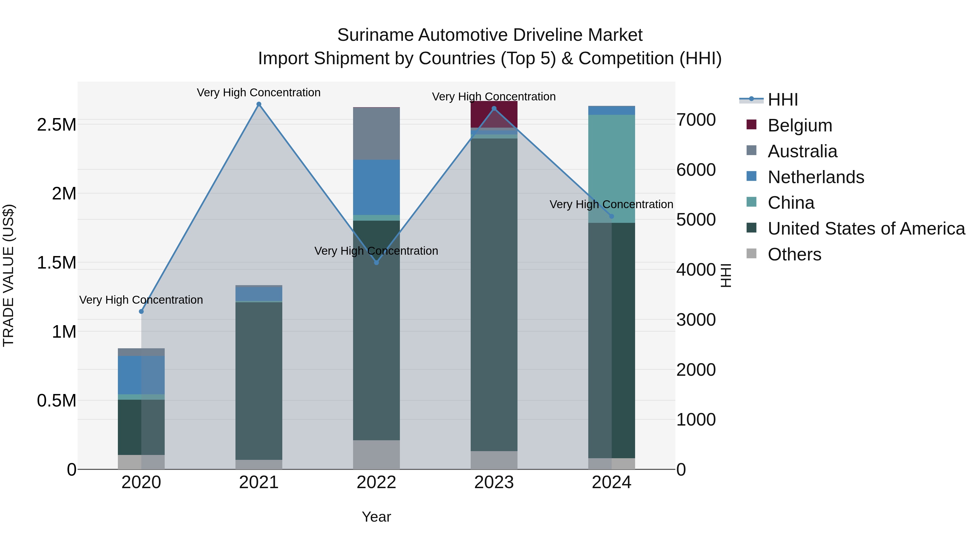
Task: Click the chart title Suriname Automotive Driveline Market
Action: [x=490, y=35]
